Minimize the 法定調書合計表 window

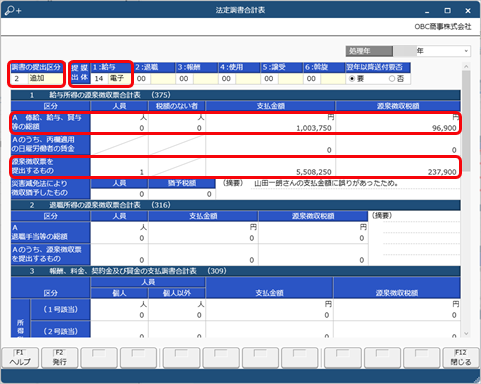pyautogui.click(x=427, y=11)
